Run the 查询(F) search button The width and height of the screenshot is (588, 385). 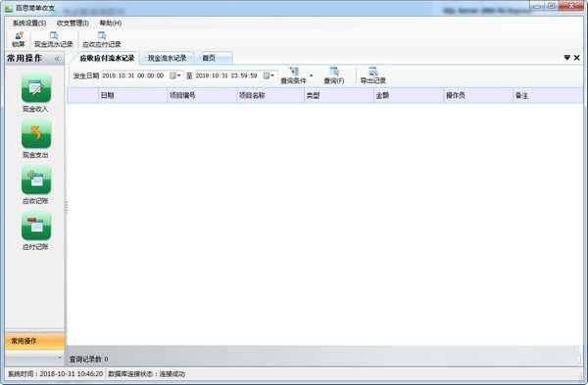click(334, 75)
